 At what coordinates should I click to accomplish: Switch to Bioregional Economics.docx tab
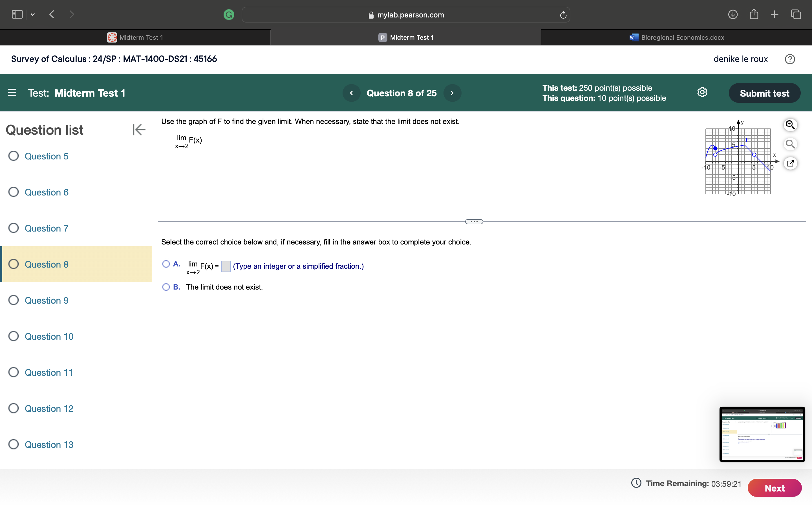tap(676, 37)
